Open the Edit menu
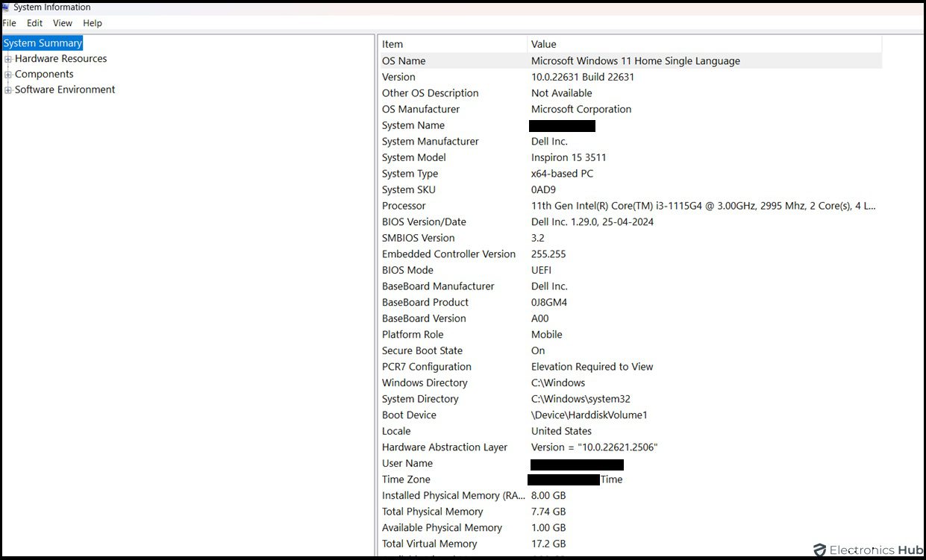This screenshot has width=926, height=560. pos(34,23)
